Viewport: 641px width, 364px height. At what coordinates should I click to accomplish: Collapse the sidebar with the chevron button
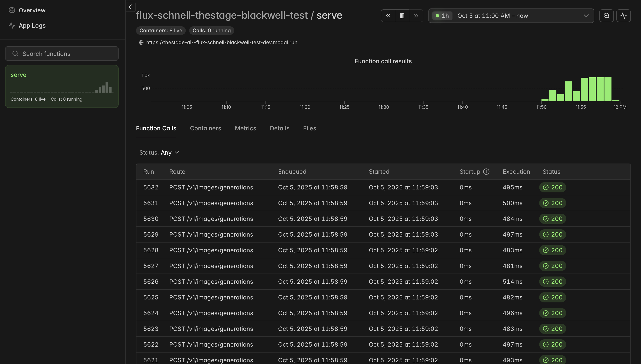click(x=130, y=7)
